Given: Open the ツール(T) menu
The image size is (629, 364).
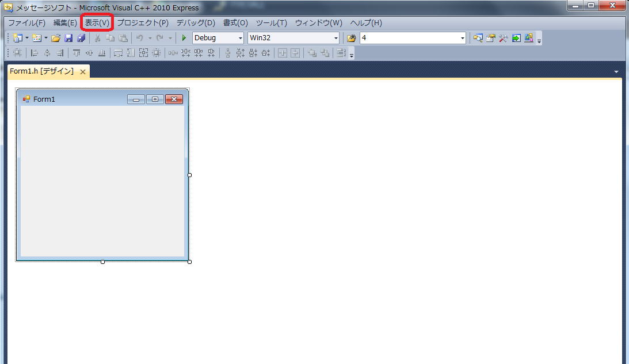Looking at the screenshot, I should pyautogui.click(x=272, y=23).
